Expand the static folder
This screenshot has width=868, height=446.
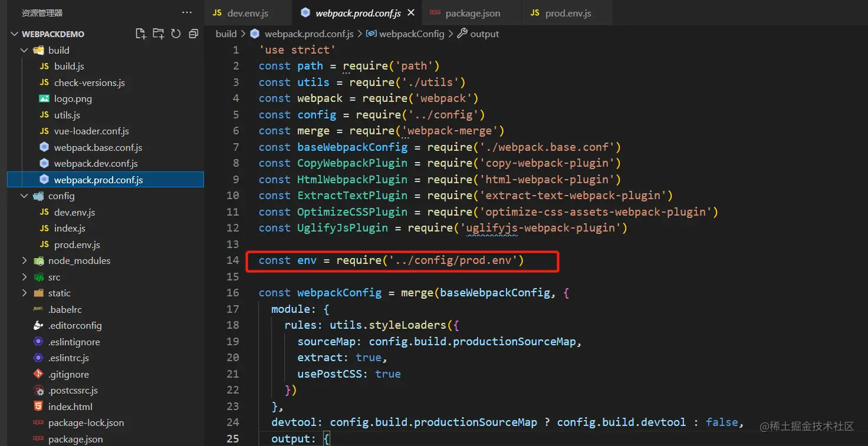[x=24, y=293]
